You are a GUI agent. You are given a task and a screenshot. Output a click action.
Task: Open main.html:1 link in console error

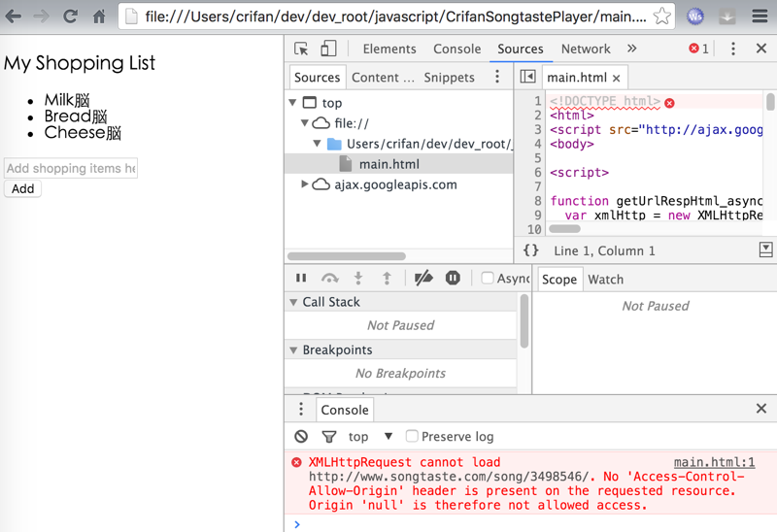click(x=714, y=463)
